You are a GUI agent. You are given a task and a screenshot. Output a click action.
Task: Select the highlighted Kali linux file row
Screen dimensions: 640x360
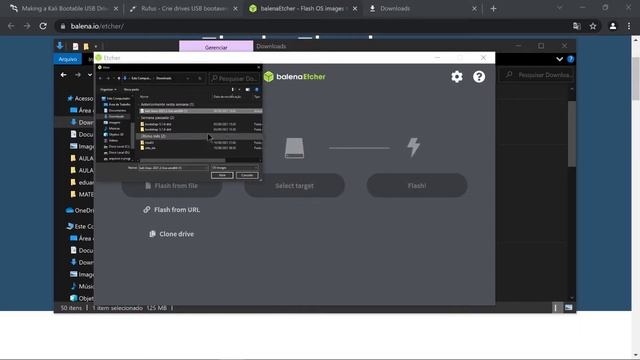[201, 111]
